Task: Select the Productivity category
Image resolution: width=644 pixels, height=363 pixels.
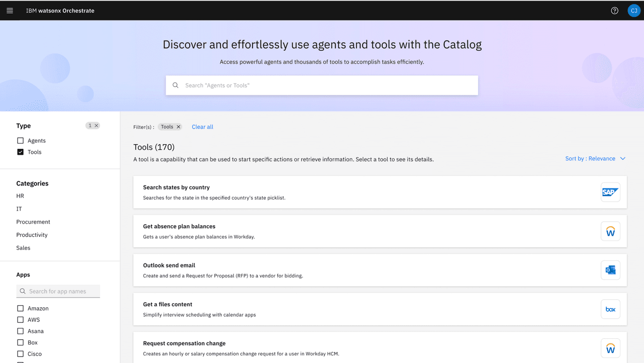Action: 32,235
